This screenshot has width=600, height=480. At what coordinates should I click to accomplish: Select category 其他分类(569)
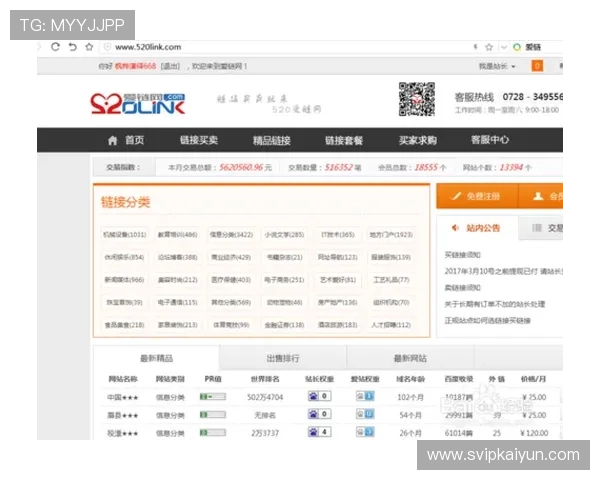231,302
